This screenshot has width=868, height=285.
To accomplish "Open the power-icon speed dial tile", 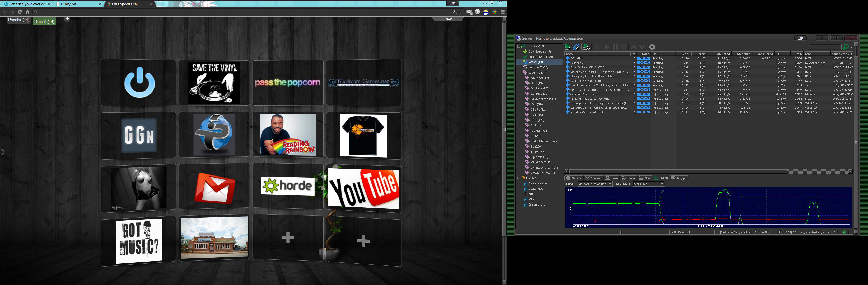I will [138, 82].
